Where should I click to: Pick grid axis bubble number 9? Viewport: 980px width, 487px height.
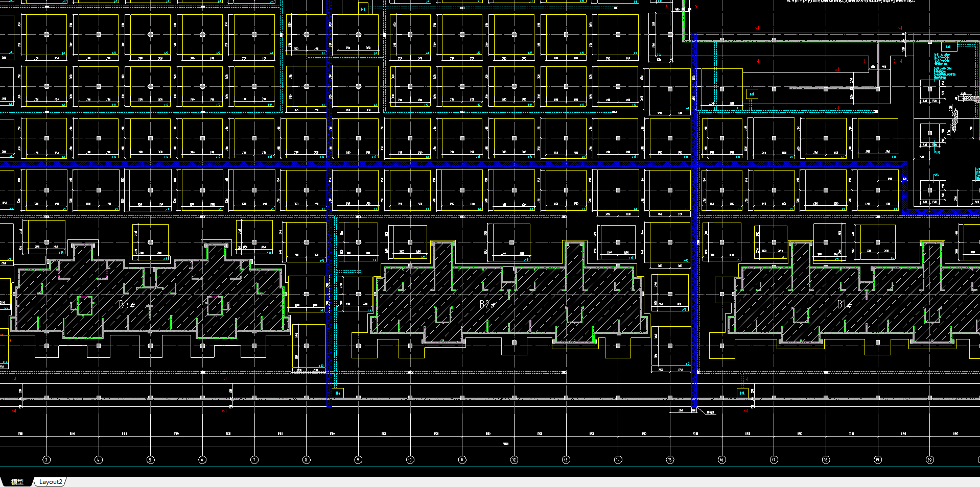pos(358,460)
